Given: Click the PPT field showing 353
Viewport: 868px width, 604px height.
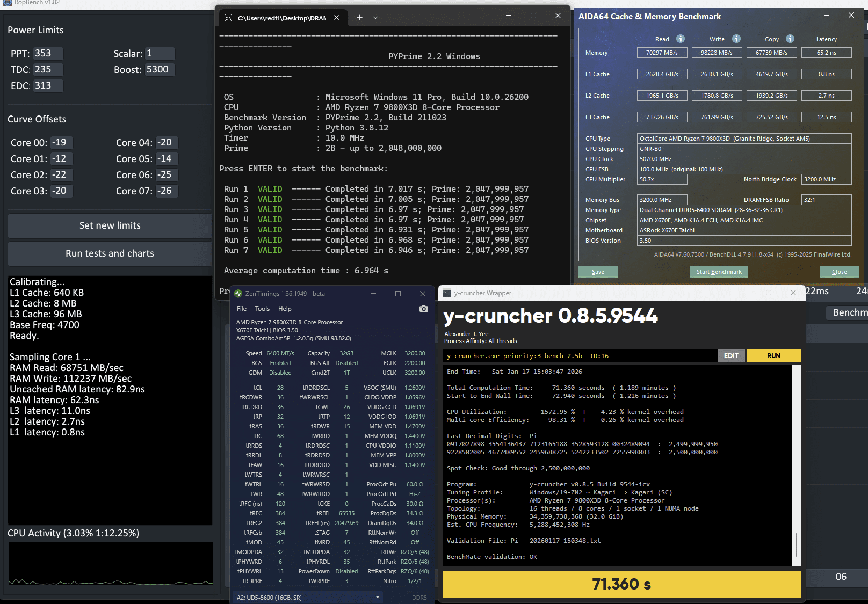Looking at the screenshot, I should [48, 54].
